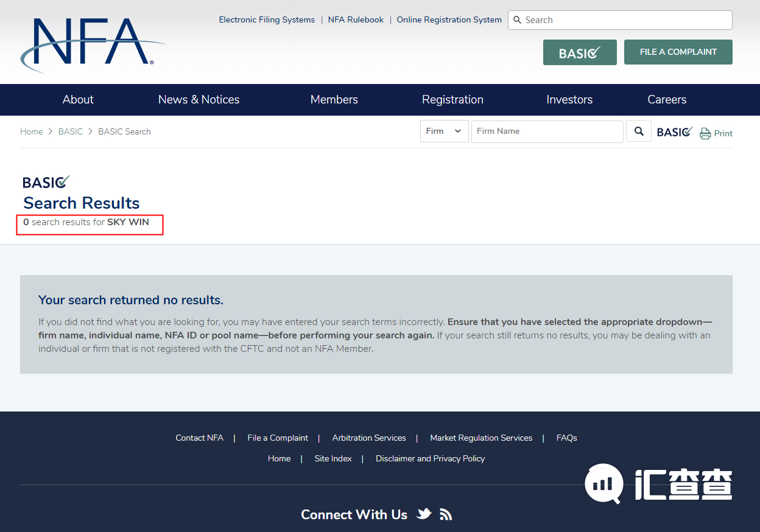Click into the top Search field
Viewport: 760px width, 532px height.
(620, 19)
